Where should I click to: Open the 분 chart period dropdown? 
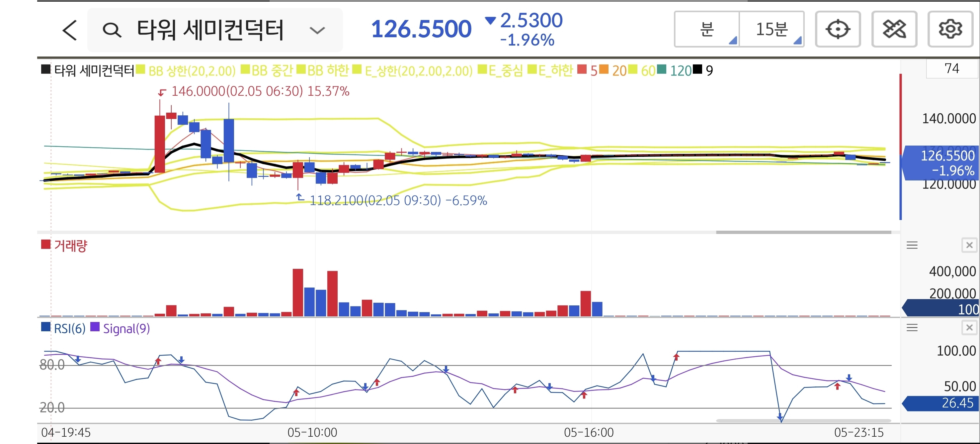pos(707,29)
